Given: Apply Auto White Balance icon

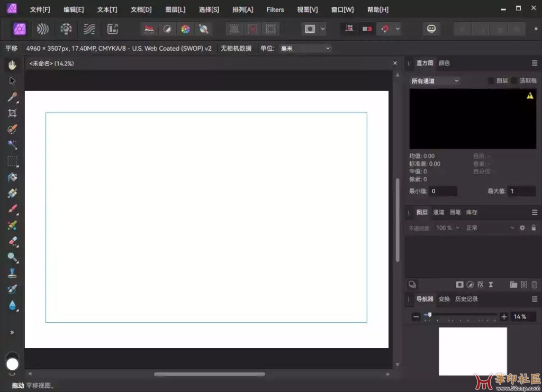Looking at the screenshot, I should [x=204, y=29].
